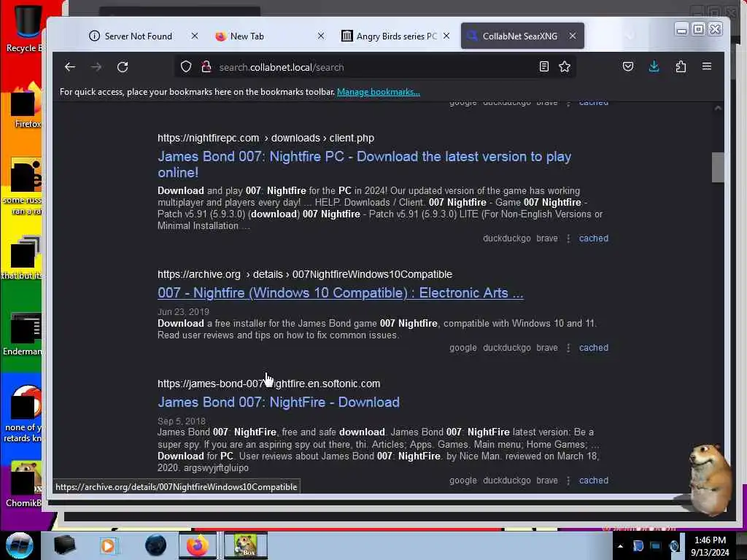Viewport: 747px width, 560px height.
Task: Open the Manage bookmarks link
Action: pyautogui.click(x=379, y=92)
